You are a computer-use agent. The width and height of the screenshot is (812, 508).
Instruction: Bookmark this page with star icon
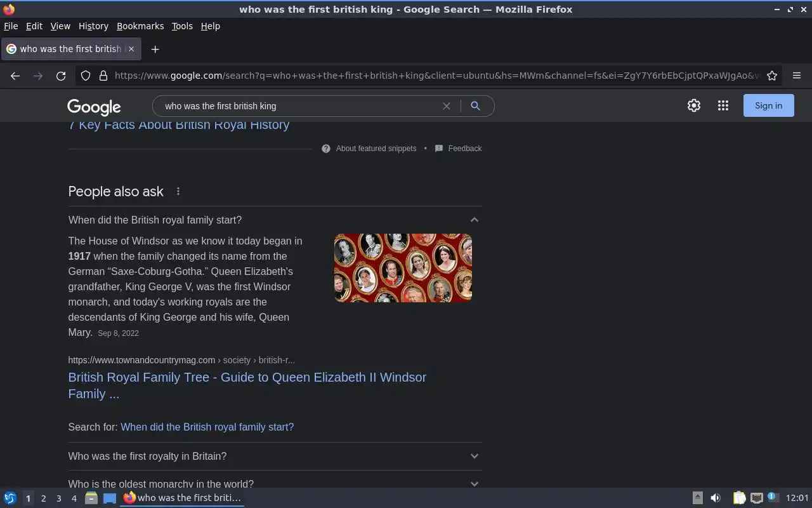pyautogui.click(x=772, y=76)
